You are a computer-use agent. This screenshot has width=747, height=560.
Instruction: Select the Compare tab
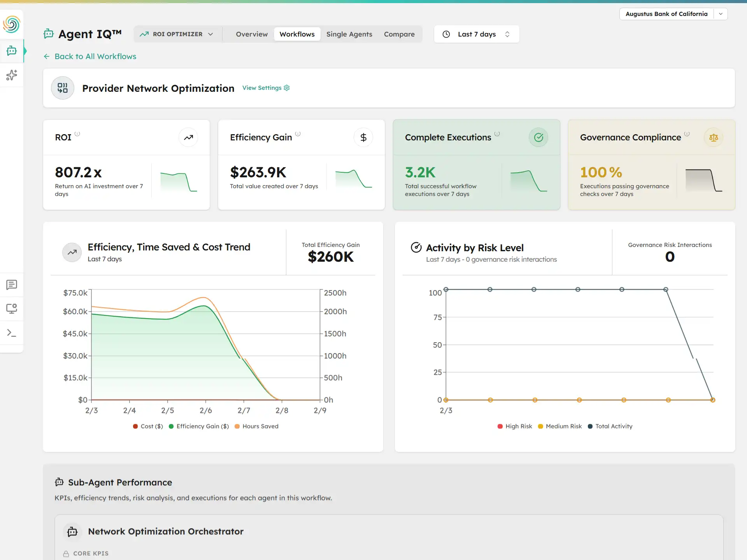[399, 34]
